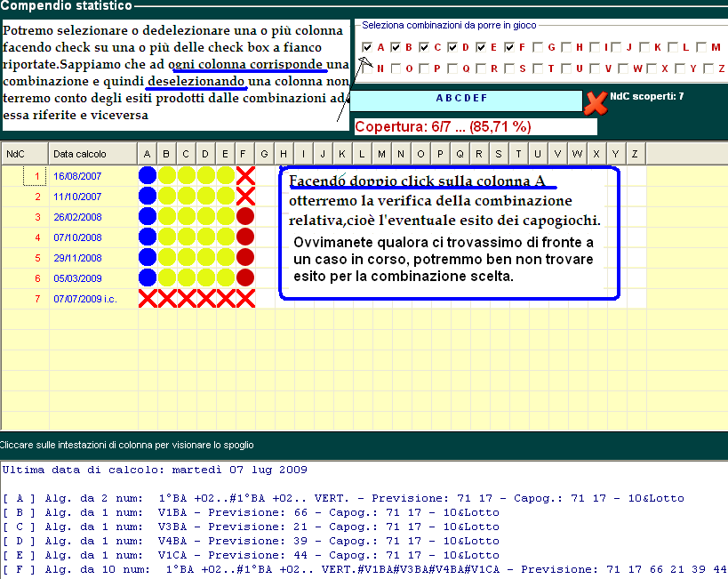Enable combination T checkbox

[x=538, y=68]
